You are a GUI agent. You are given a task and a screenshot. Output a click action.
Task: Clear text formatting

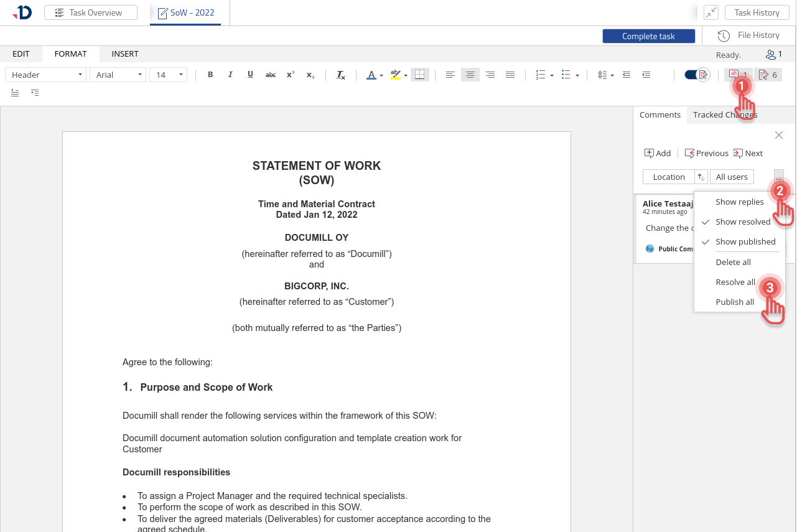point(341,75)
